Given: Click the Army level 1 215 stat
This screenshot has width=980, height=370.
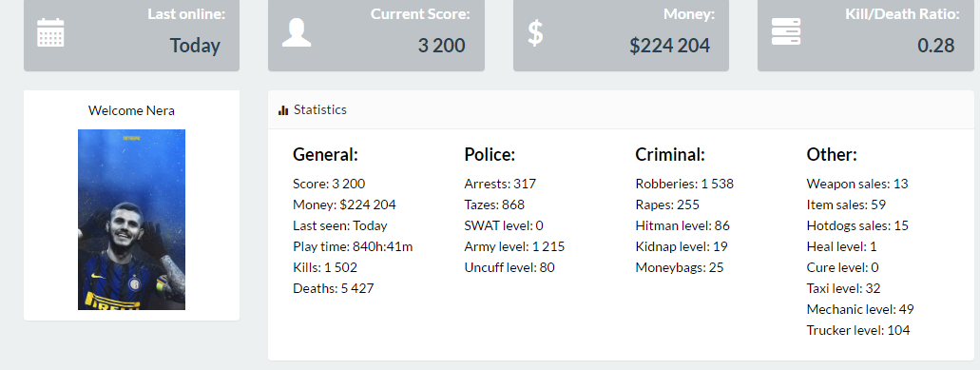Looking at the screenshot, I should (514, 246).
